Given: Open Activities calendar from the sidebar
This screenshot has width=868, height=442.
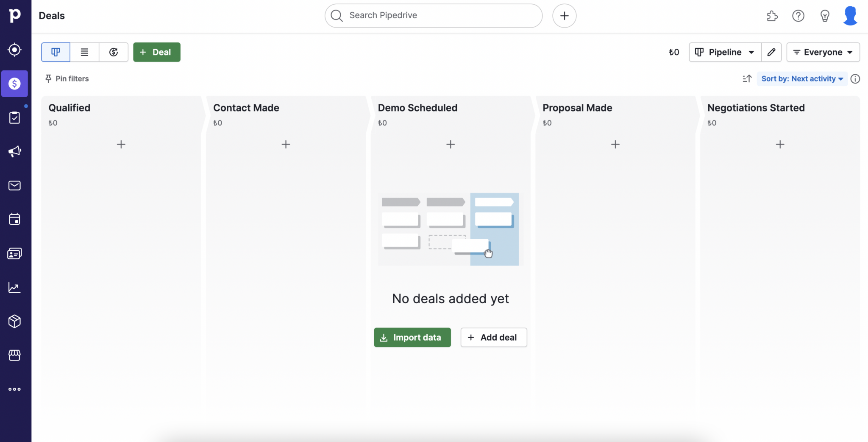Looking at the screenshot, I should [x=15, y=219].
